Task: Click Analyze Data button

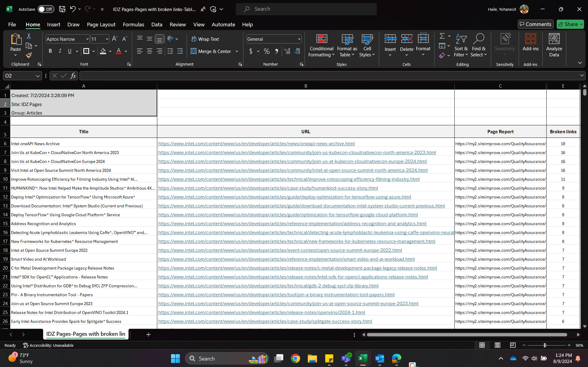Action: 554,45
